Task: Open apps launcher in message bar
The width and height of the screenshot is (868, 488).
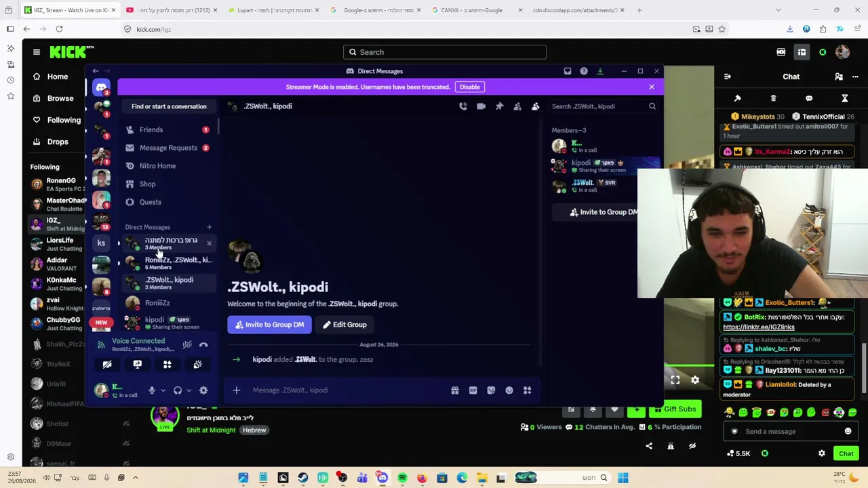Action: pos(527,390)
